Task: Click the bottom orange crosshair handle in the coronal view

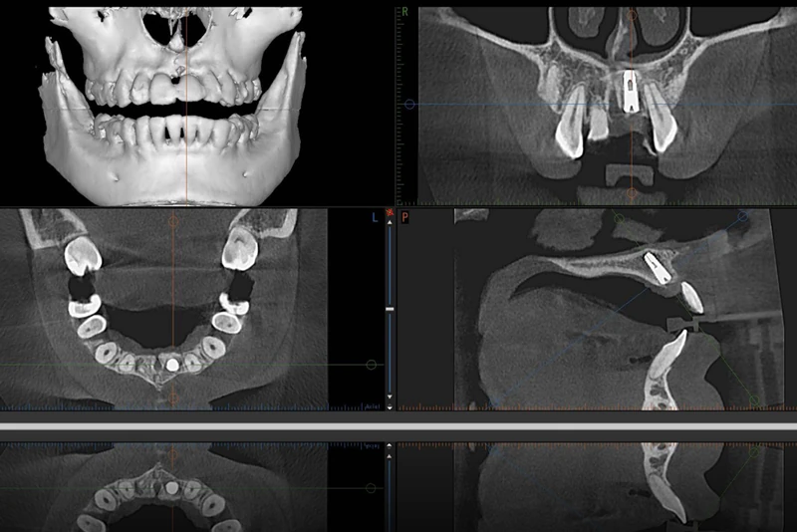Action: click(632, 192)
